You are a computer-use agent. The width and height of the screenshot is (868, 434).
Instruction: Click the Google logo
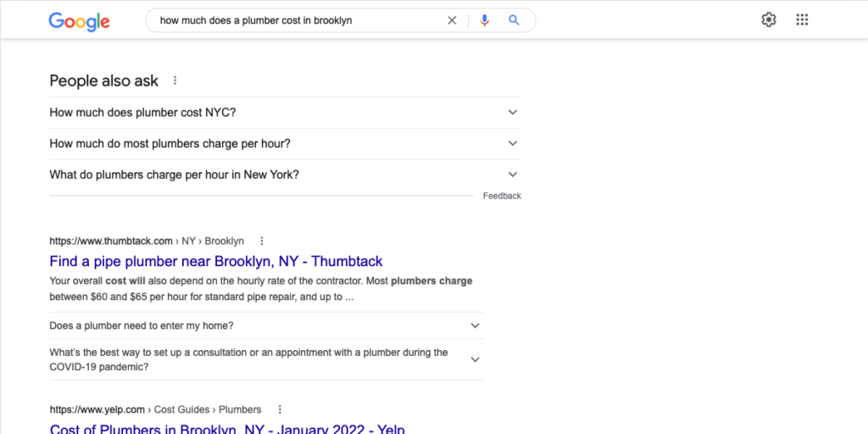pos(79,21)
